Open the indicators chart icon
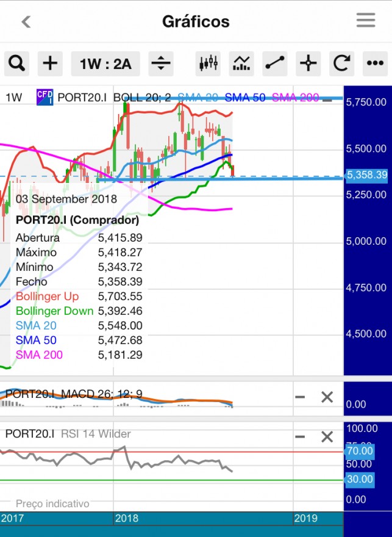This screenshot has width=392, height=537. [x=241, y=63]
